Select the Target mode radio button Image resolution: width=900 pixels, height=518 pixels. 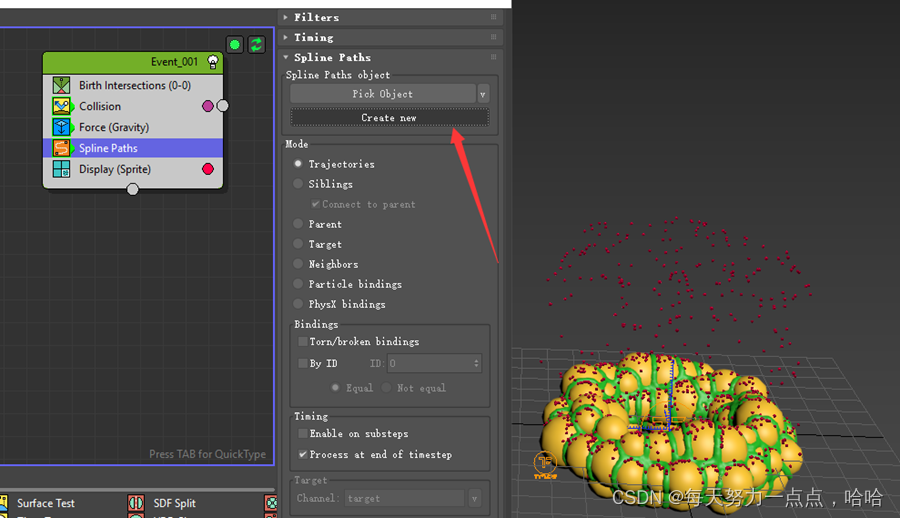tap(298, 244)
